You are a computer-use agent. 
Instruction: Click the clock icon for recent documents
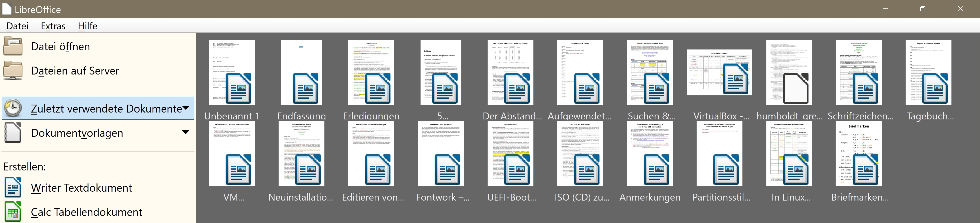(x=13, y=108)
